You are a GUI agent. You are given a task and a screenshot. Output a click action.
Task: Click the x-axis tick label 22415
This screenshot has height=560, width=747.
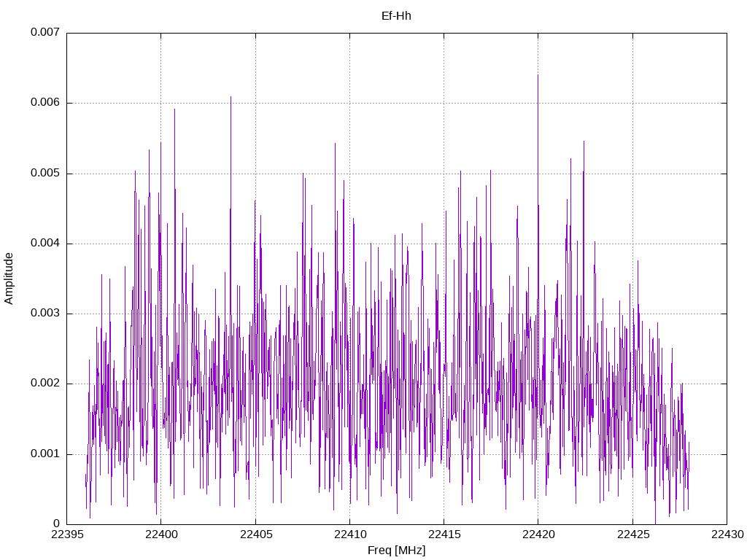pyautogui.click(x=444, y=534)
